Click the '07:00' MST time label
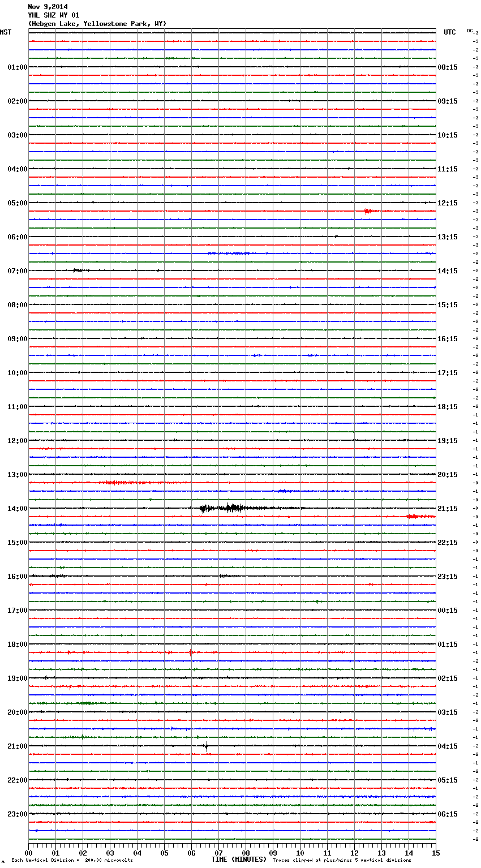This screenshot has width=481, height=868. 18,271
